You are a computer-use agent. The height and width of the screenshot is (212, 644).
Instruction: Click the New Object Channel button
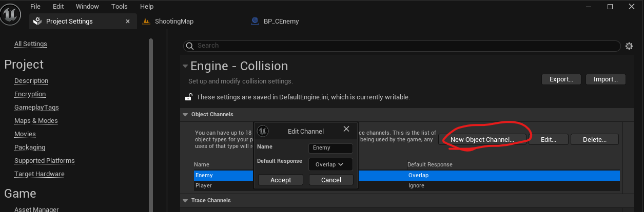pyautogui.click(x=482, y=139)
